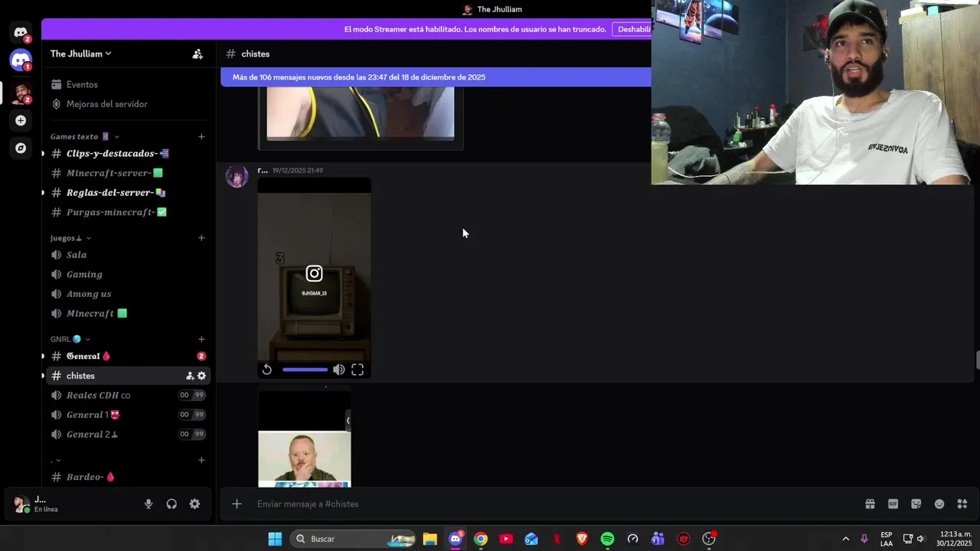Image resolution: width=980 pixels, height=551 pixels.
Task: Create invite icon on chistes channel
Action: point(190,376)
